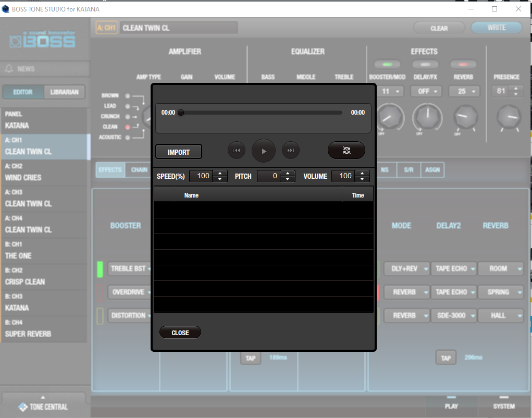Viewport: 532px width, 418px height.
Task: Select the EDITOR tab
Action: [23, 92]
